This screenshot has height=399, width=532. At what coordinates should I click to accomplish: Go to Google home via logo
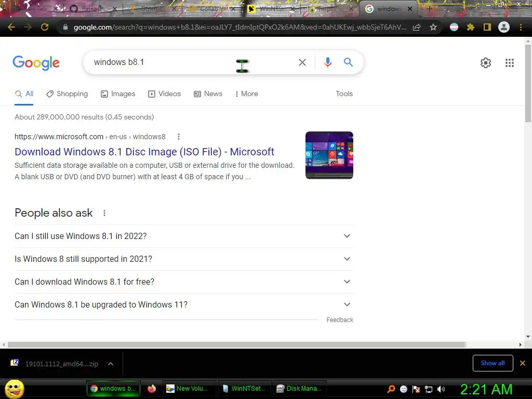point(36,63)
